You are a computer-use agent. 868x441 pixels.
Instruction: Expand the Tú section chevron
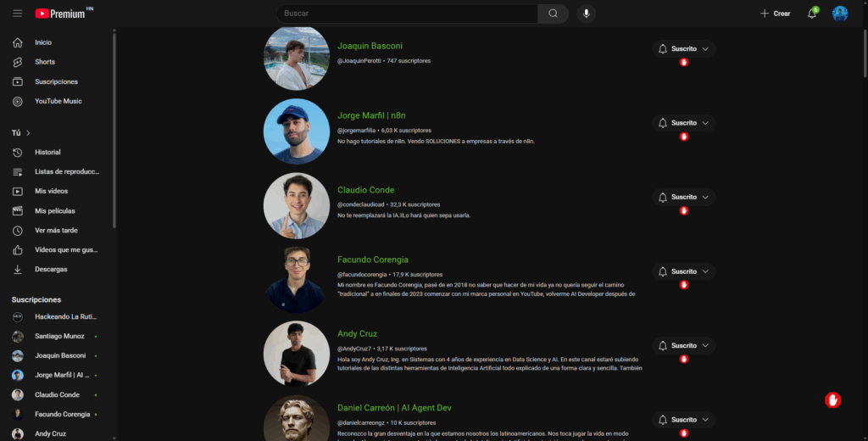28,133
